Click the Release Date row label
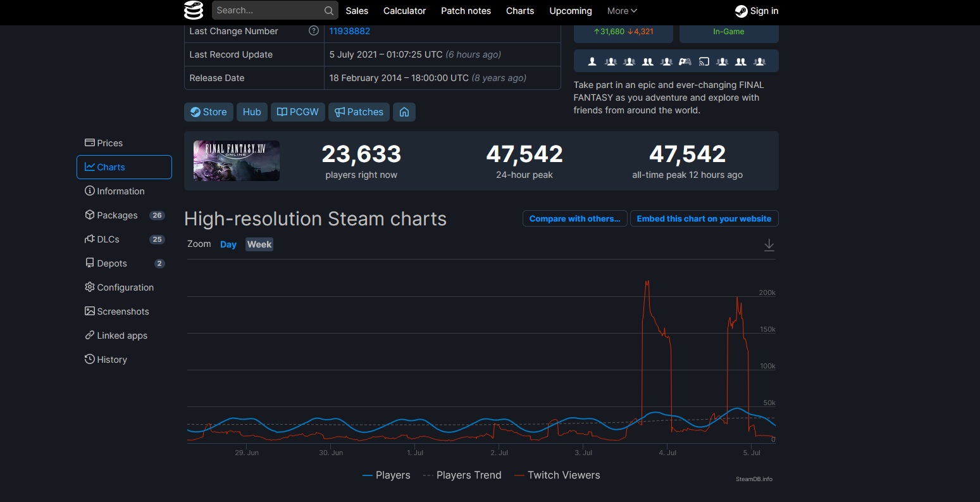Image resolution: width=980 pixels, height=502 pixels. tap(217, 78)
